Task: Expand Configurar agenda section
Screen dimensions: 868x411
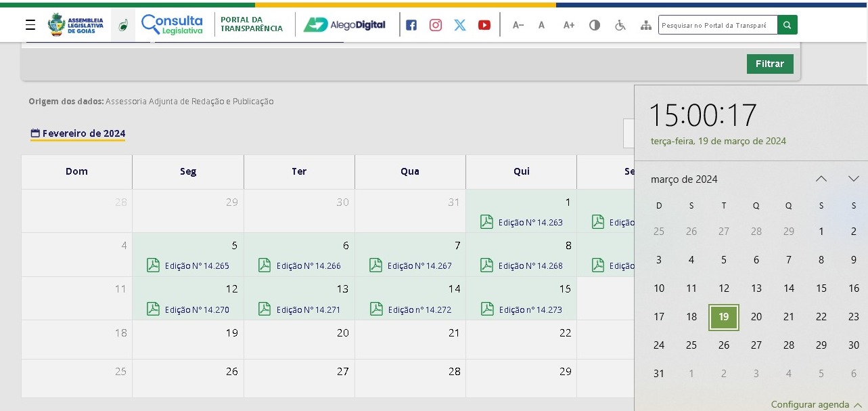Action: coord(816,404)
